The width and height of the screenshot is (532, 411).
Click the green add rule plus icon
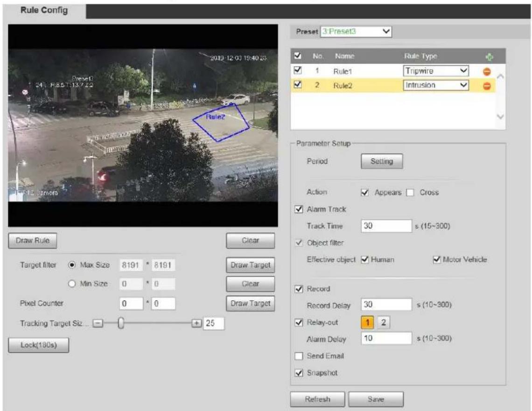coord(489,57)
